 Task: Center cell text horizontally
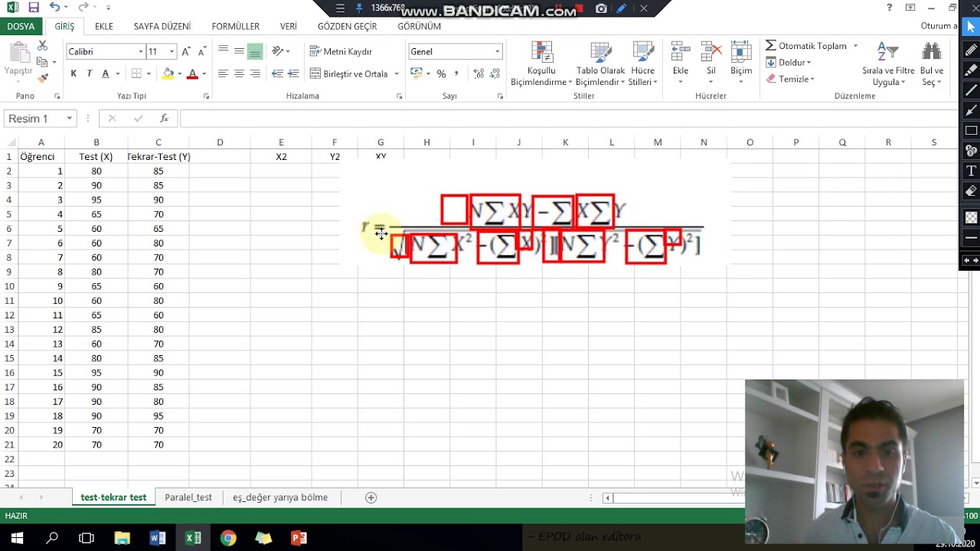[x=239, y=73]
